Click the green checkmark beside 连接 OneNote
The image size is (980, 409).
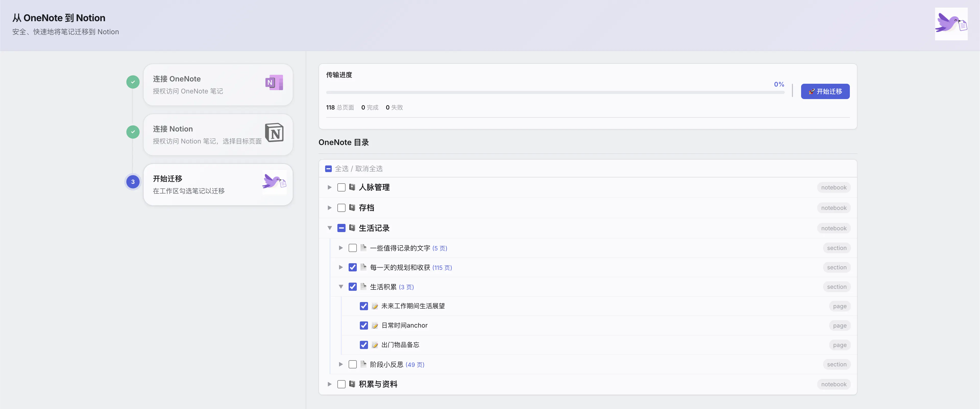point(133,82)
